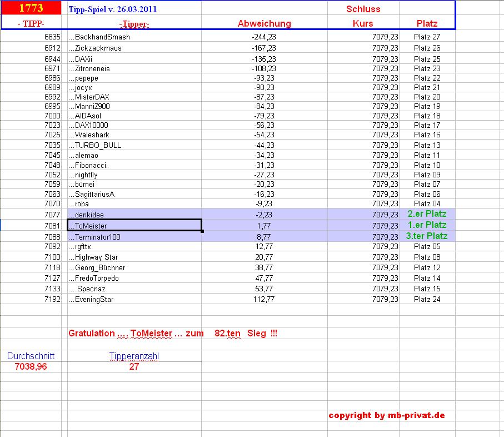The width and height of the screenshot is (504, 437).
Task: Click the 'Tipperanzahl' label
Action: pos(134,356)
